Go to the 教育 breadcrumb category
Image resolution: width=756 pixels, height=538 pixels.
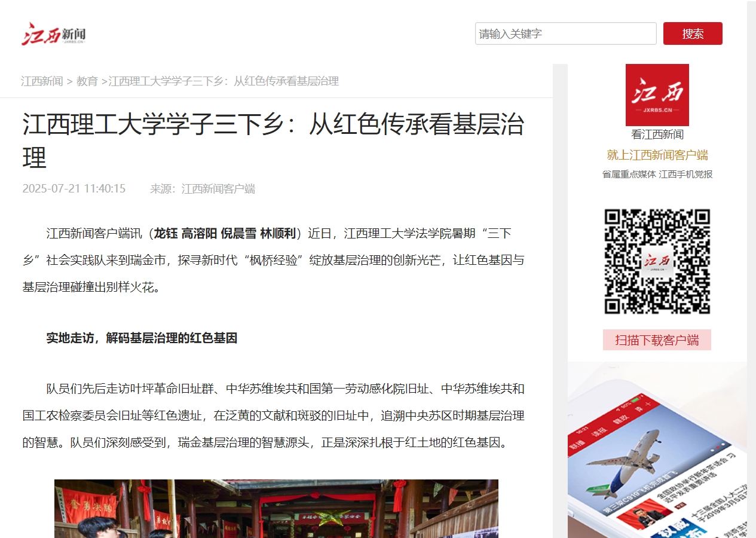(x=87, y=81)
